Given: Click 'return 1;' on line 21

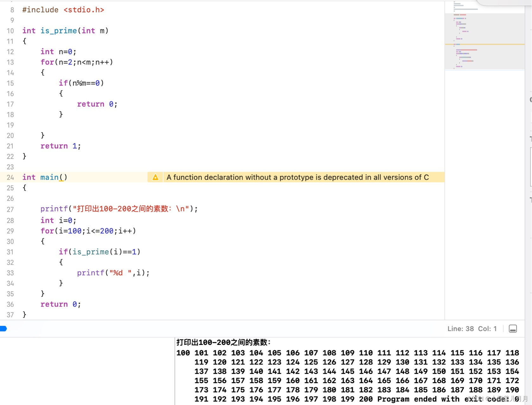Looking at the screenshot, I should point(60,146).
